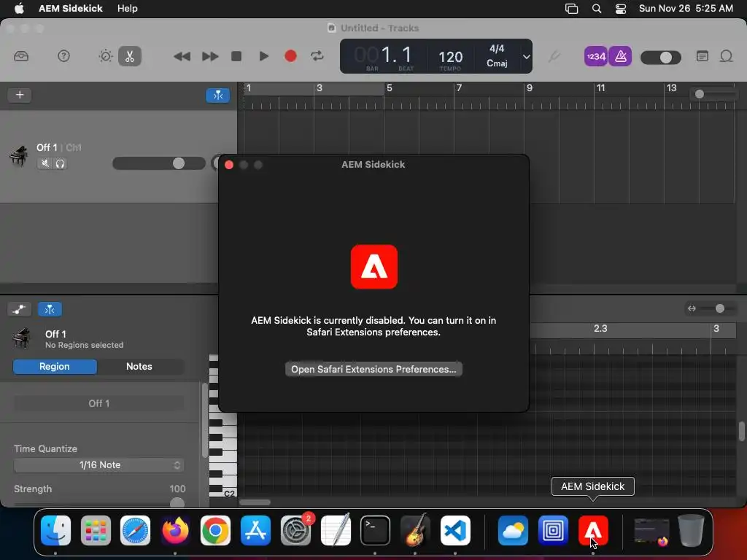Open Visual Studio Code from the Dock
This screenshot has height=560, width=747.
tap(455, 531)
